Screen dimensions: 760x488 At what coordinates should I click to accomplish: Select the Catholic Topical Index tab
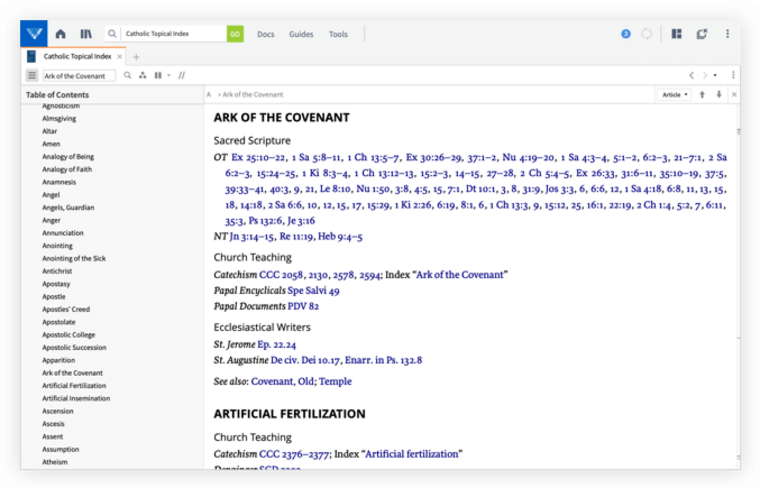(77, 56)
